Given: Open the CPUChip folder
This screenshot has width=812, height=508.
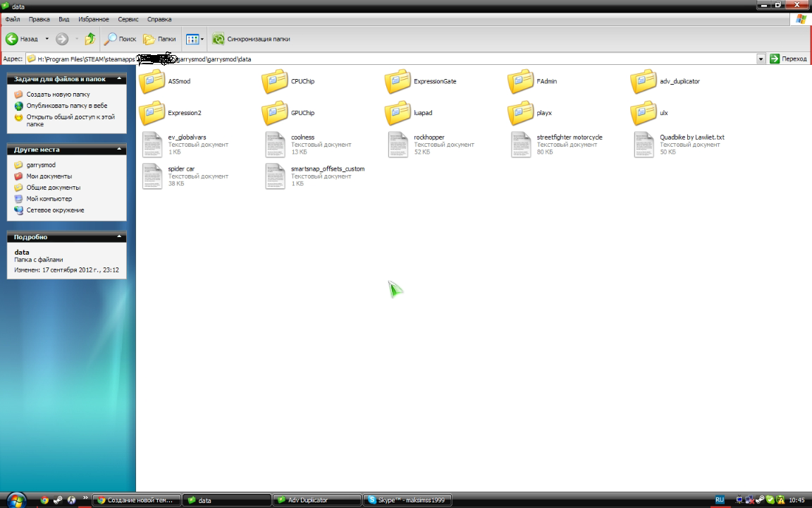Looking at the screenshot, I should 288,81.
